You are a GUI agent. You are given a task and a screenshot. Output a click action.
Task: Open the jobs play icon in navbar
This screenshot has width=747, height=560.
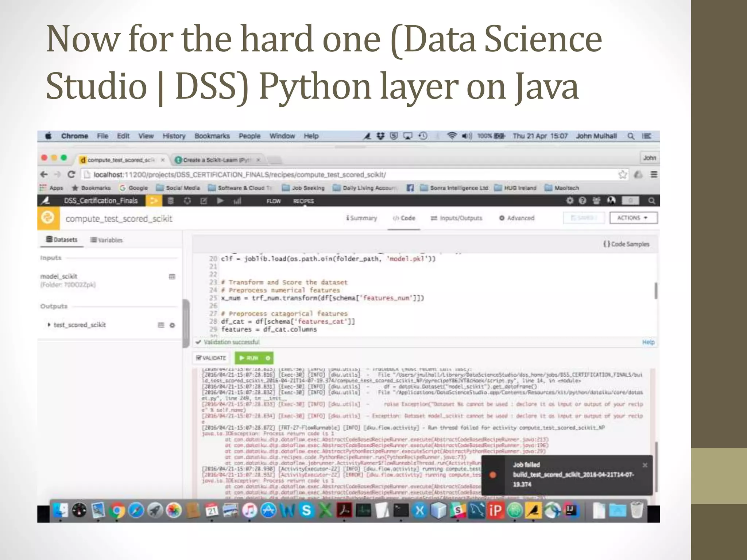pos(220,201)
